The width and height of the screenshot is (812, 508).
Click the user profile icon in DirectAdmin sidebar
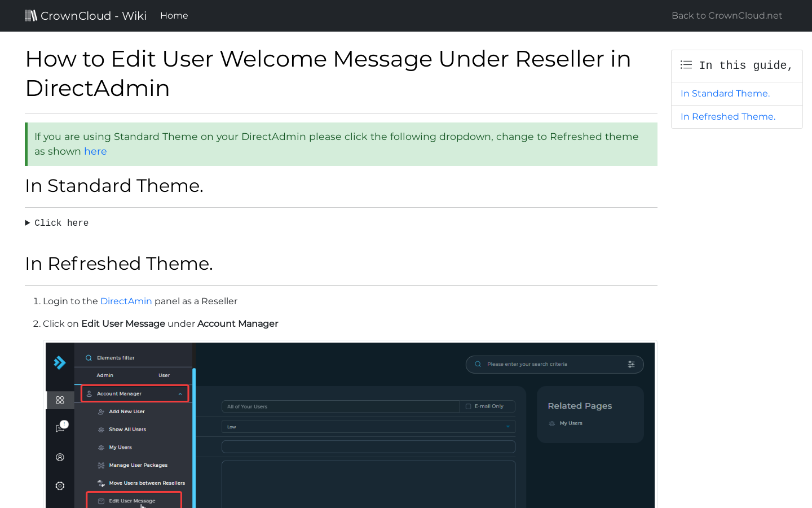pos(60,457)
